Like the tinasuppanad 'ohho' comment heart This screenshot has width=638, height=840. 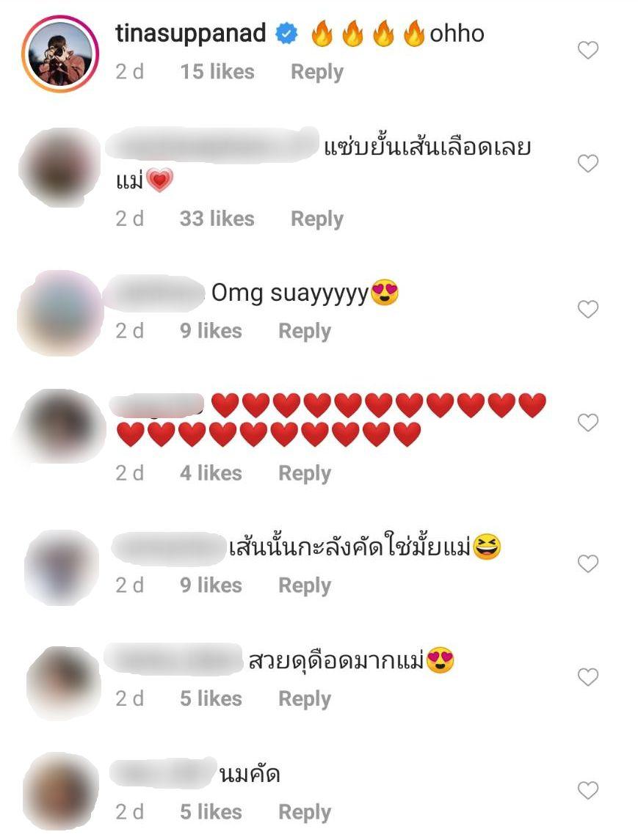point(587,51)
